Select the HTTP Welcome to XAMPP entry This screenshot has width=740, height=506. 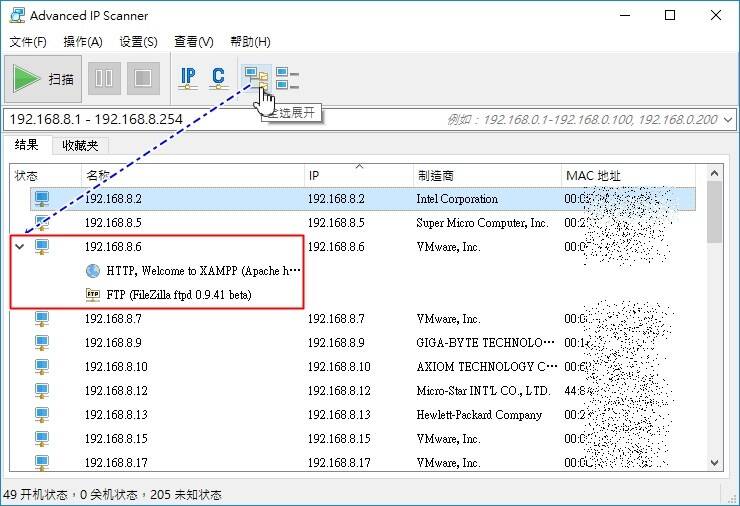pos(203,271)
